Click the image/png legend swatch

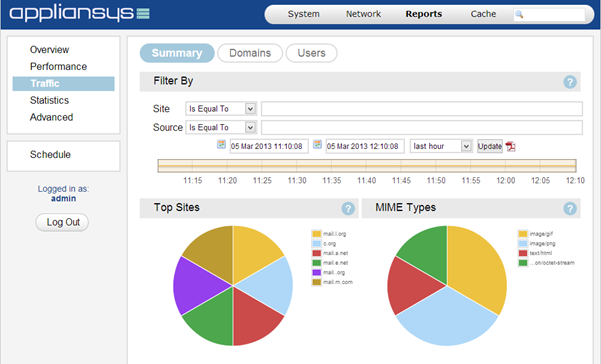point(523,244)
